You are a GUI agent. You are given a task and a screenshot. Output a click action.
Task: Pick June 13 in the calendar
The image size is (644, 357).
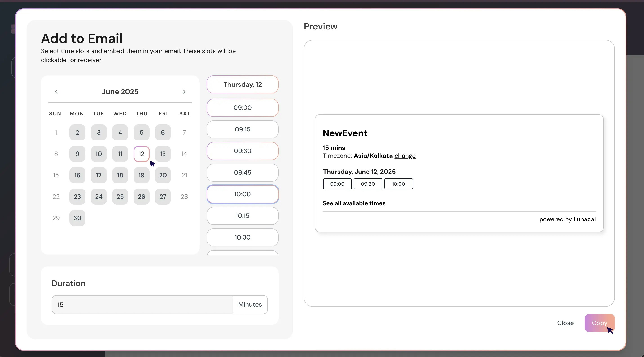(163, 154)
